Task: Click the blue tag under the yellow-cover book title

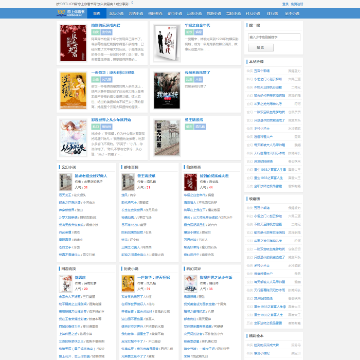Action: [107, 80]
